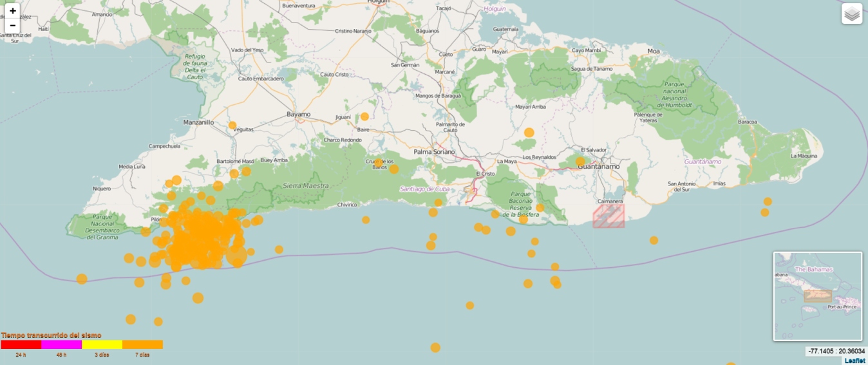The width and height of the screenshot is (868, 365).
Task: Select the earthquake marker near Veguitas
Action: [x=232, y=126]
